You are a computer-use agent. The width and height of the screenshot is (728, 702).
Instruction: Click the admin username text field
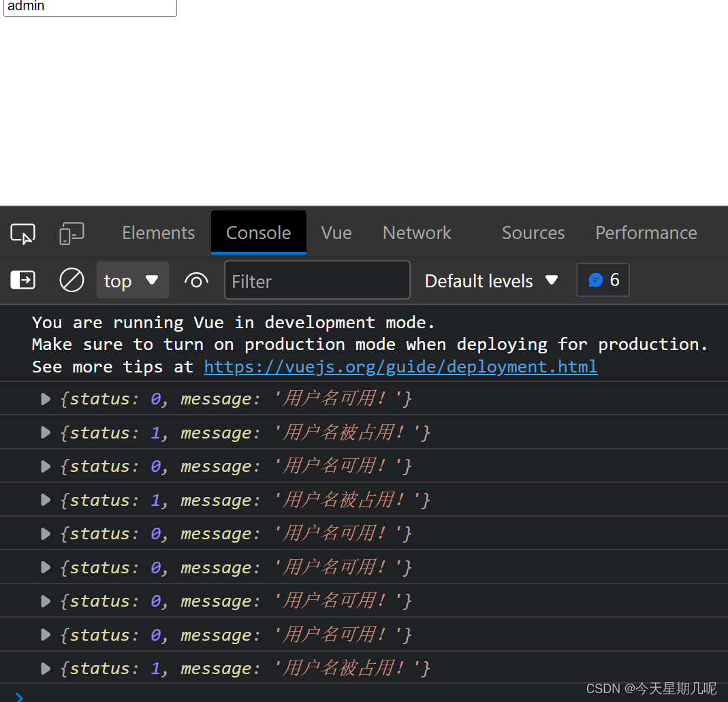pyautogui.click(x=89, y=7)
